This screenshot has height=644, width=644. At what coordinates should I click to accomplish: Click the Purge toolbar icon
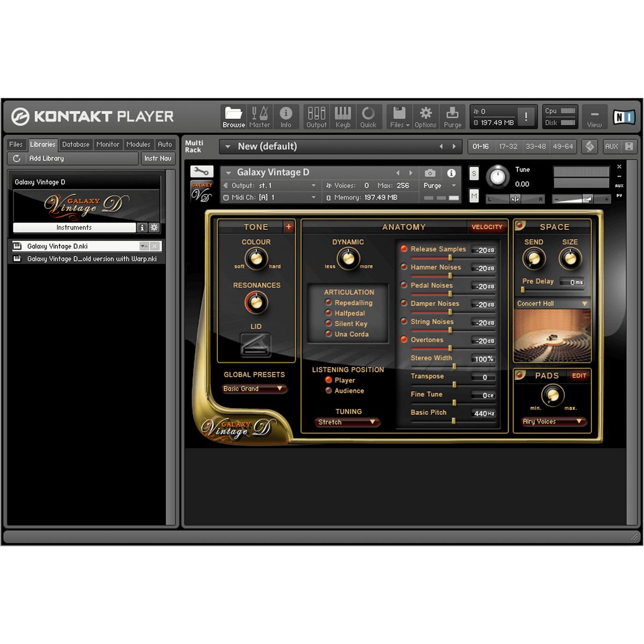click(x=452, y=116)
